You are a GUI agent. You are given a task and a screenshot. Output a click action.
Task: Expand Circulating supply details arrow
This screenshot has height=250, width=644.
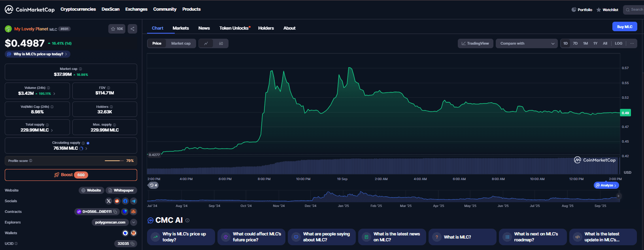click(86, 148)
